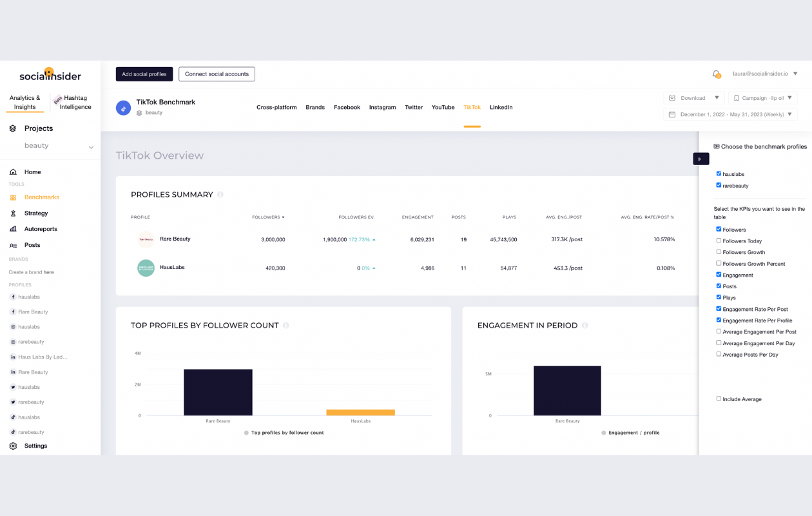Click the Settings gear icon
The width and height of the screenshot is (812, 516).
(13, 446)
